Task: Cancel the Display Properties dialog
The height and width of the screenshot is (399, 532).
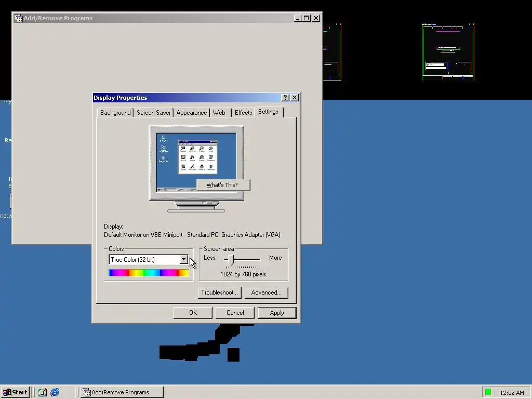Action: pos(235,313)
